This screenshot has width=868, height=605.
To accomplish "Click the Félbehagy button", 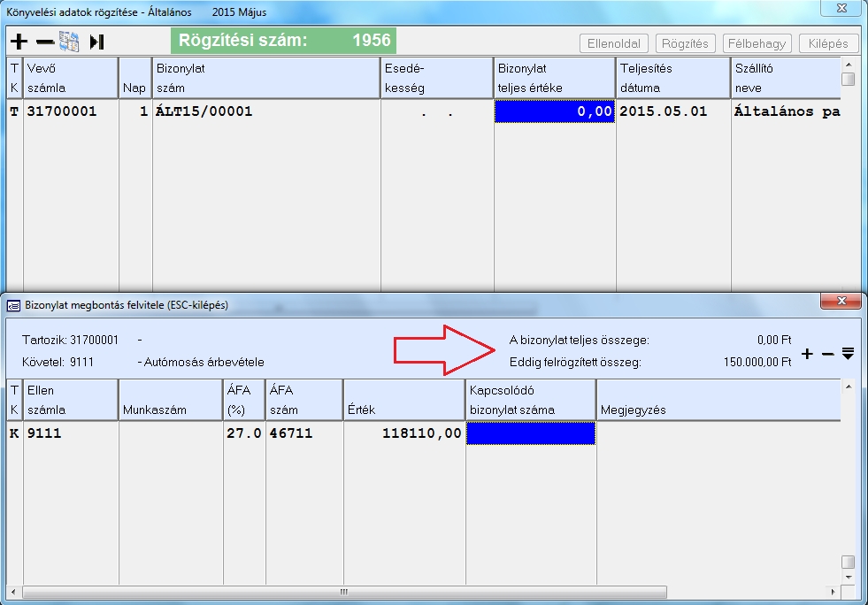I will [757, 43].
